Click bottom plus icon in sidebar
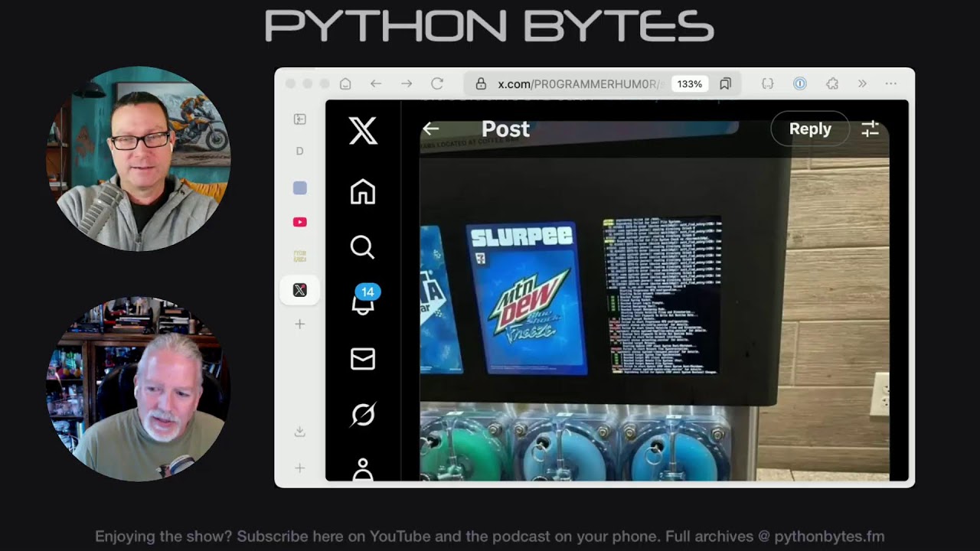Viewport: 980px width, 551px height. pos(300,468)
